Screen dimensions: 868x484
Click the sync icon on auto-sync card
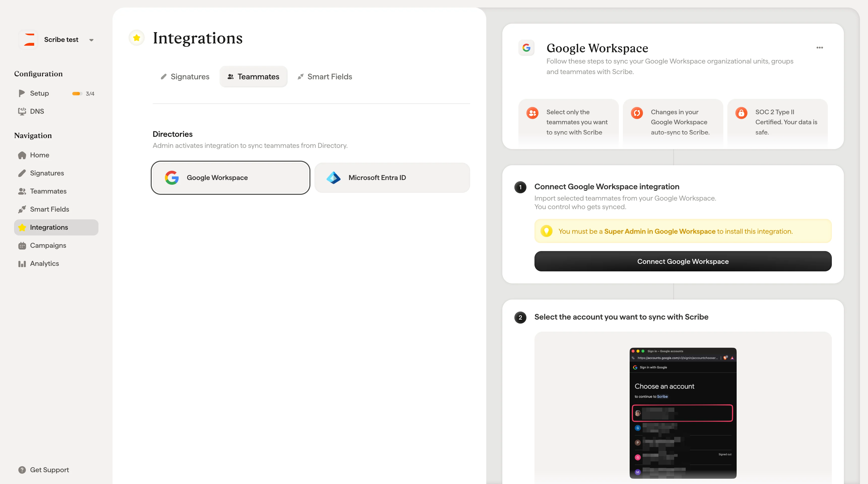click(x=637, y=113)
